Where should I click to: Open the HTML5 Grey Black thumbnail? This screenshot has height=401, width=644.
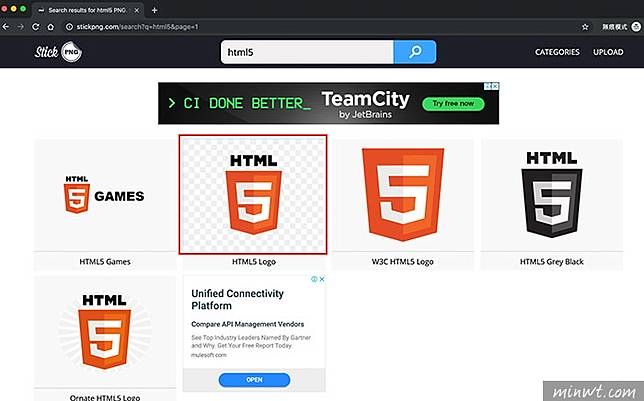[x=552, y=195]
